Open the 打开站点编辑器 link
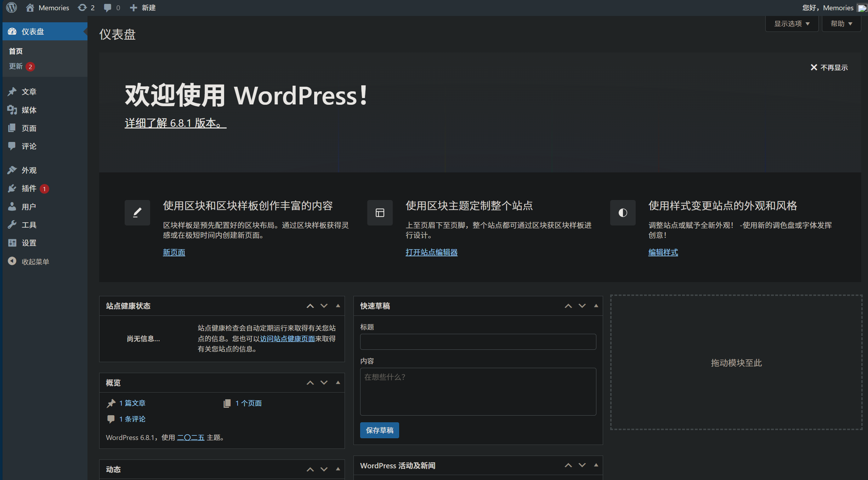This screenshot has width=868, height=480. (431, 252)
